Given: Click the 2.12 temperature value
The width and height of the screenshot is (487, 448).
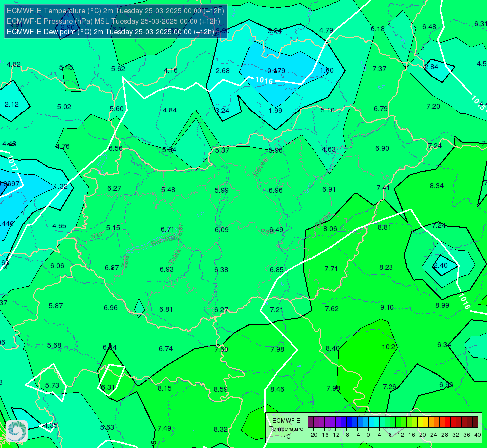Looking at the screenshot, I should click(x=12, y=104).
